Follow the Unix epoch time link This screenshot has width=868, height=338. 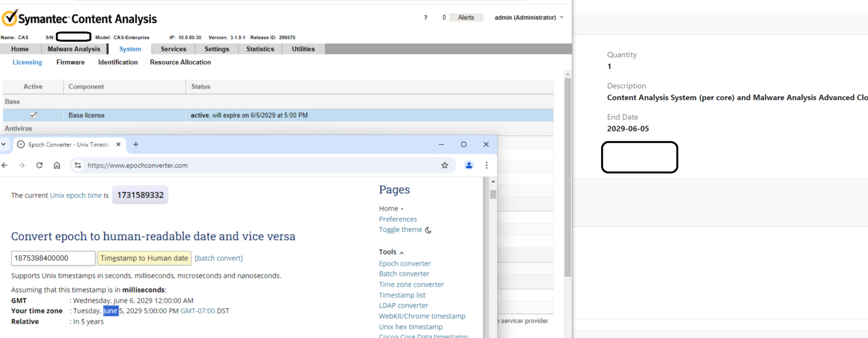(x=76, y=195)
